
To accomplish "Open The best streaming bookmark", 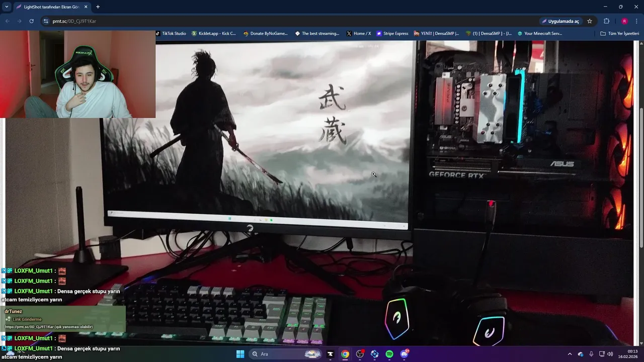I will pyautogui.click(x=317, y=34).
